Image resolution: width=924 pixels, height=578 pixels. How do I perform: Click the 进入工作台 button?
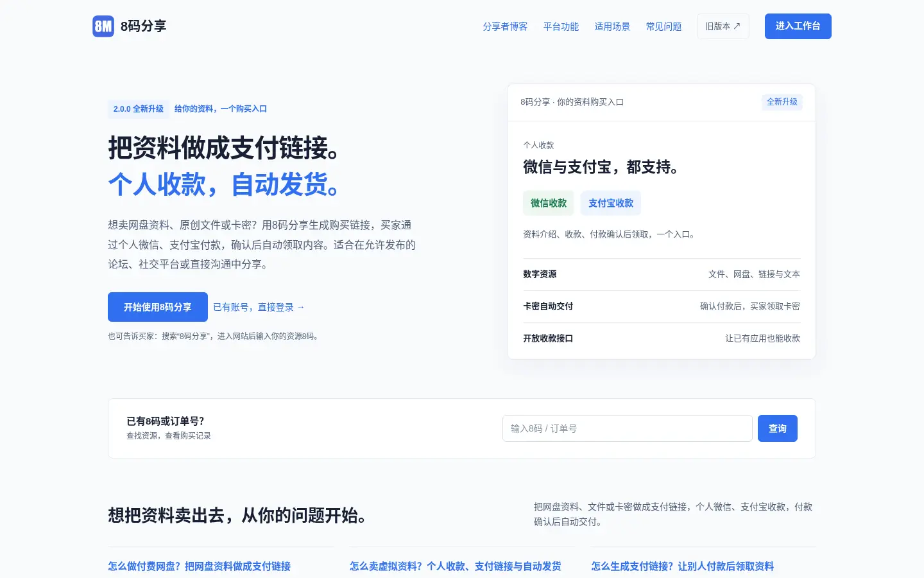[x=798, y=26]
